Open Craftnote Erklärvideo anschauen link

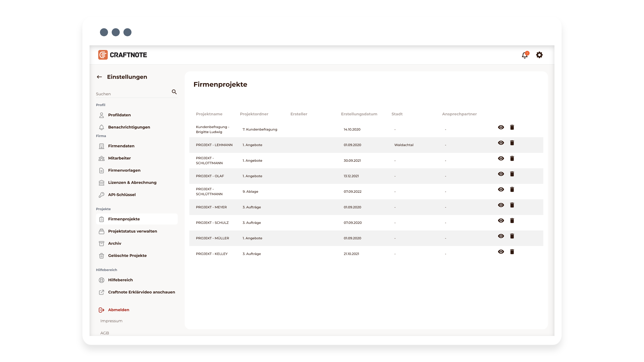(x=137, y=292)
